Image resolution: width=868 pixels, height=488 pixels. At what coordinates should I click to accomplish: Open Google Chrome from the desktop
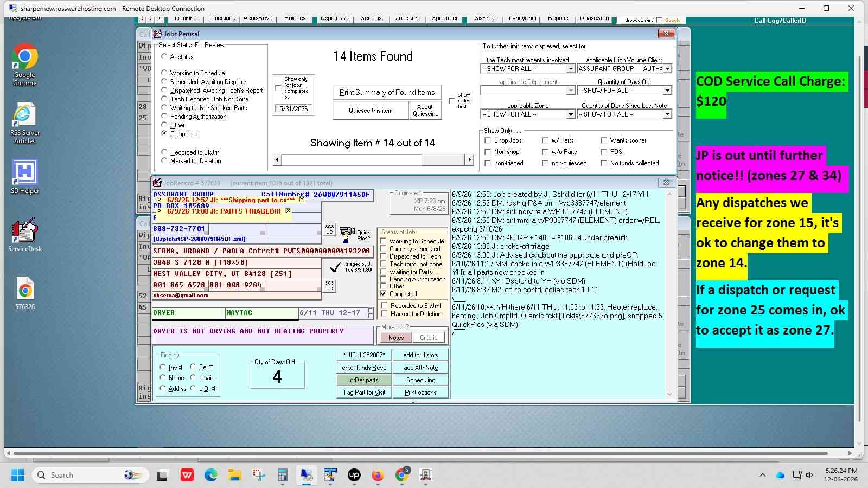(25, 65)
